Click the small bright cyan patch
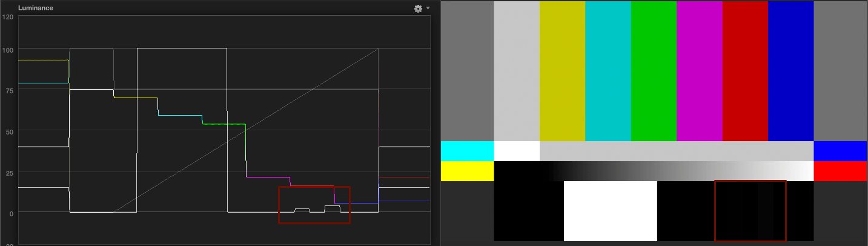Screen dimensions: 868x246 pos(467,151)
